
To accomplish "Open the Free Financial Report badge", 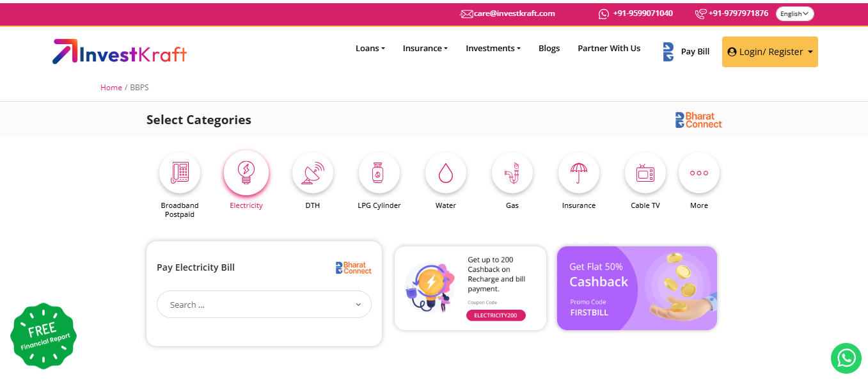I will (x=43, y=336).
